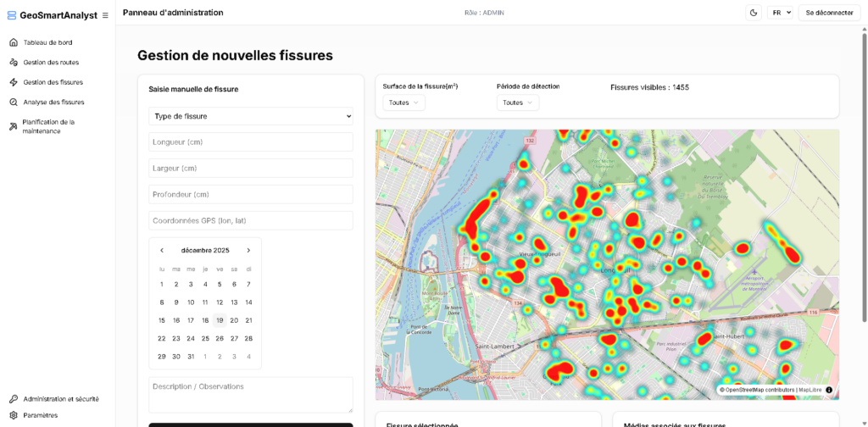Go to previous month in calendar
868x427 pixels.
click(162, 250)
